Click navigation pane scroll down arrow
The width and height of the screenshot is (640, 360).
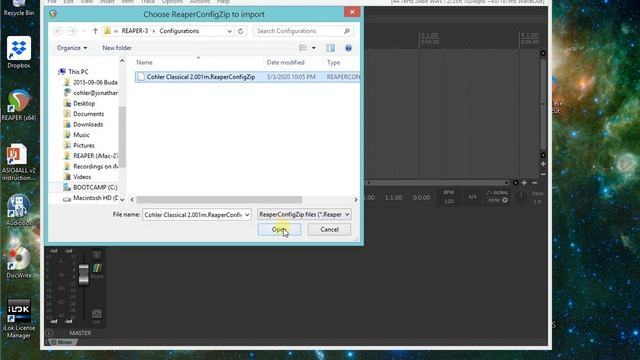click(x=122, y=200)
